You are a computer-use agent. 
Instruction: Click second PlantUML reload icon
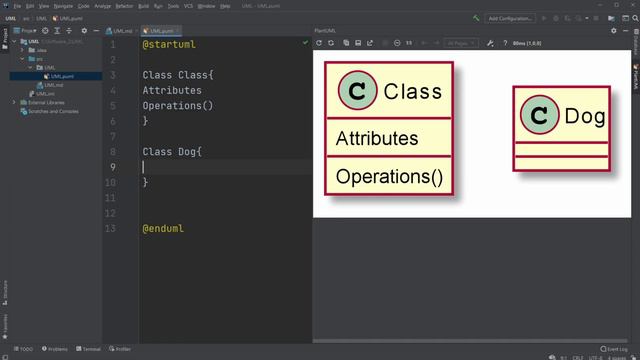pos(331,43)
